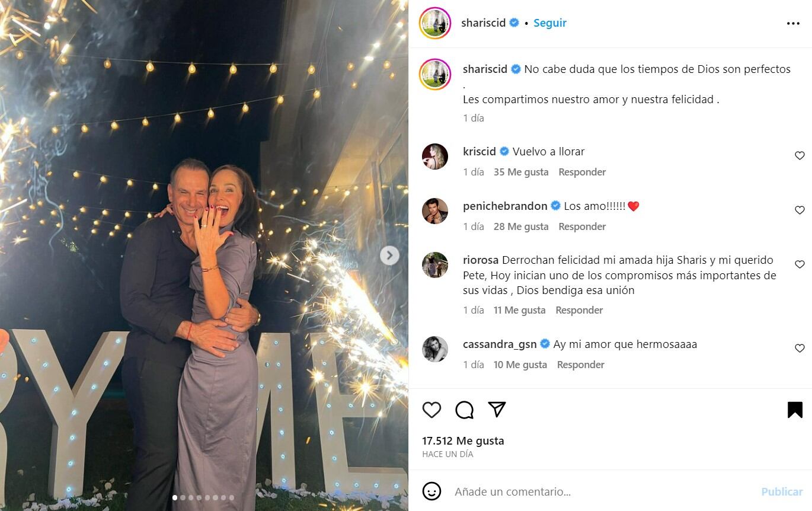Like kriscid's comment with its heart

click(800, 156)
